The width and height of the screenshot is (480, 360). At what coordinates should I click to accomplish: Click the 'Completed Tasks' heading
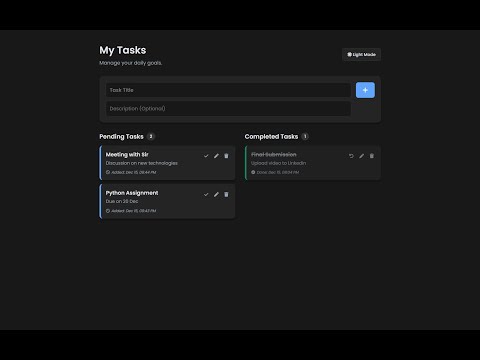[271, 137]
